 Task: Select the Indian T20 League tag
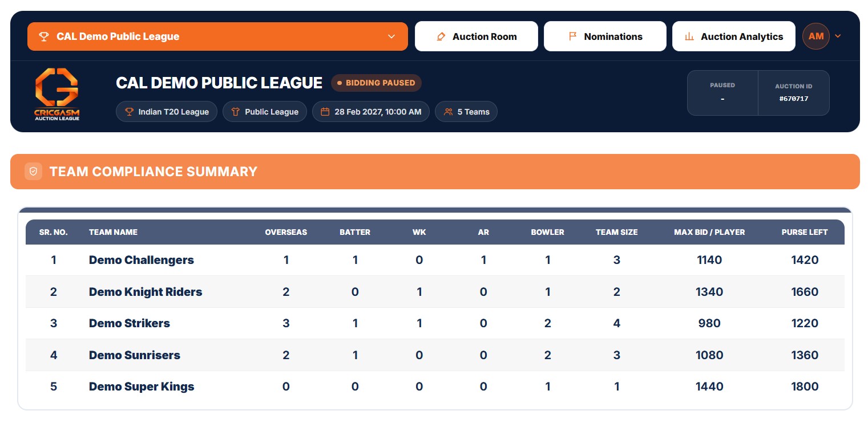coord(167,112)
